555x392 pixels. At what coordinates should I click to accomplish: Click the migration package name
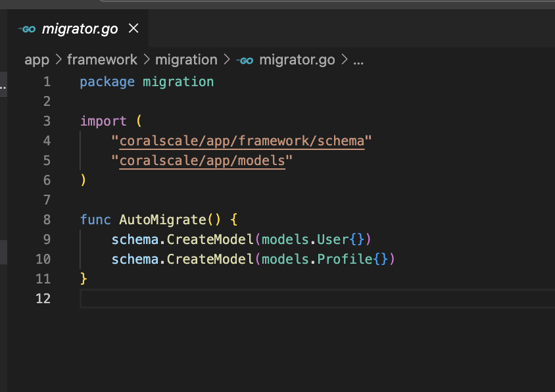[x=178, y=82]
